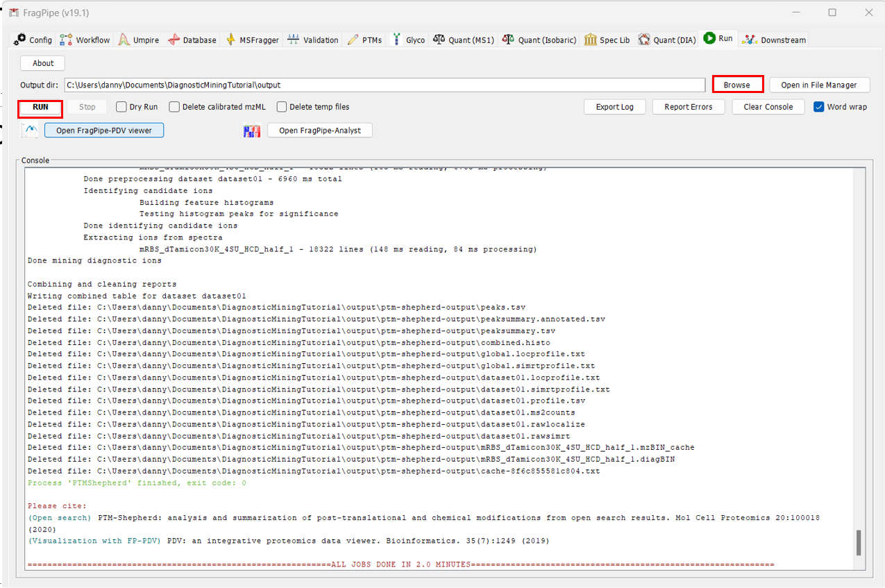
Task: Click the Validation tab icon
Action: (x=294, y=40)
